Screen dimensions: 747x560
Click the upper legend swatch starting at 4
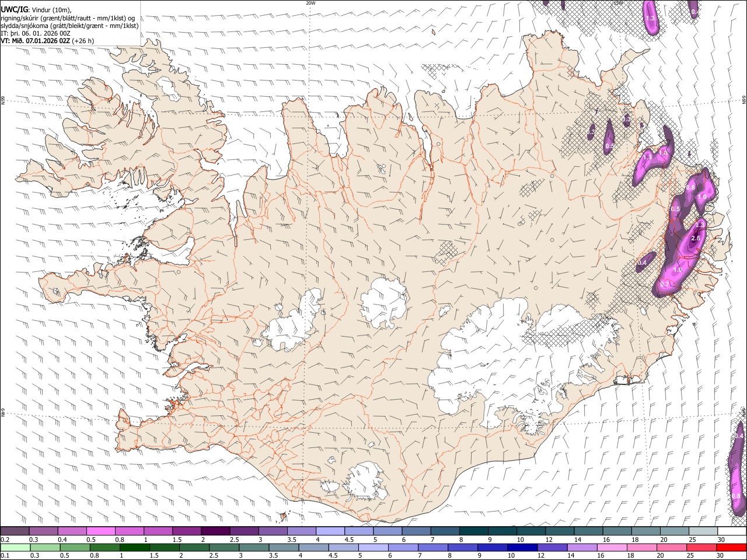(330, 531)
